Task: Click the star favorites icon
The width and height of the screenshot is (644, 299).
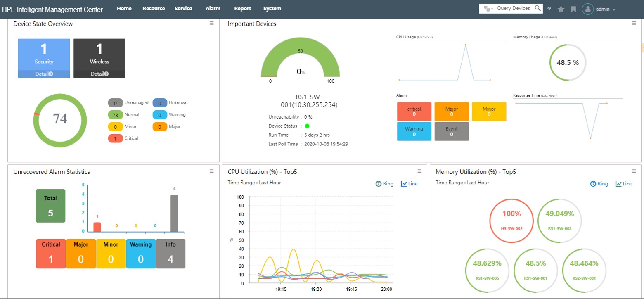Action: 561,9
